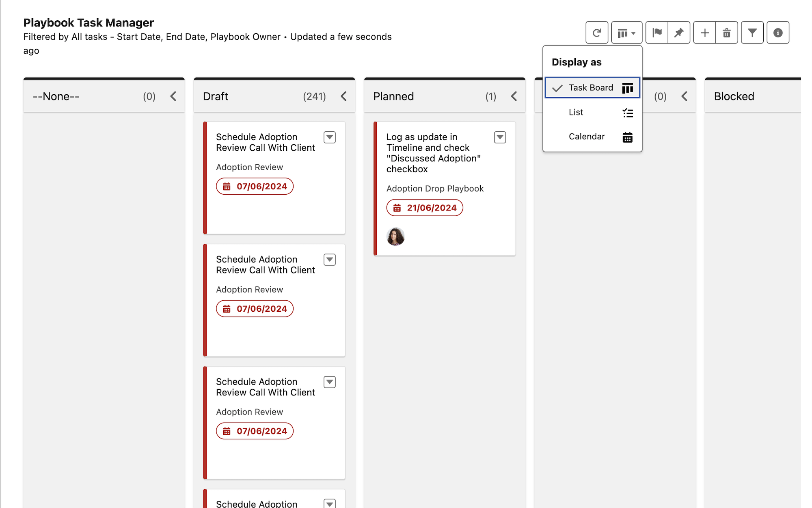Collapse the Planned column
This screenshot has width=812, height=508.
[x=514, y=96]
